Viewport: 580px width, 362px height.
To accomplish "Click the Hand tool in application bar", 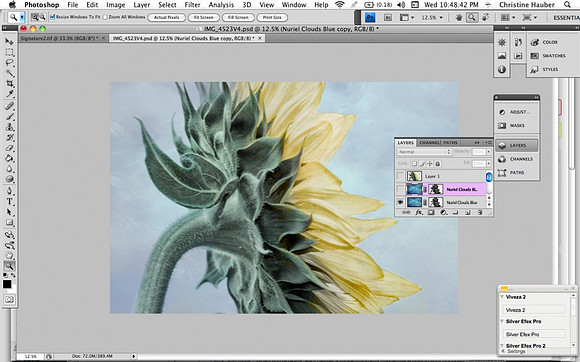I will coord(459,17).
